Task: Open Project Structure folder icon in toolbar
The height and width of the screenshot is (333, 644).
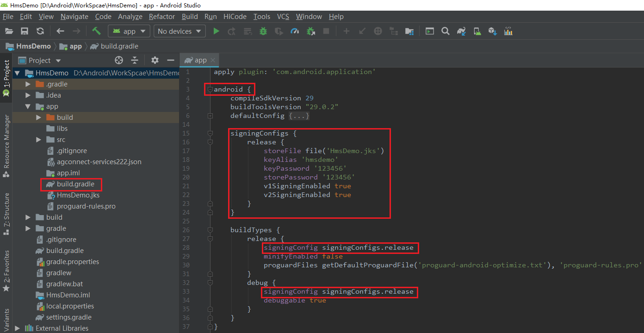Action: [x=409, y=31]
